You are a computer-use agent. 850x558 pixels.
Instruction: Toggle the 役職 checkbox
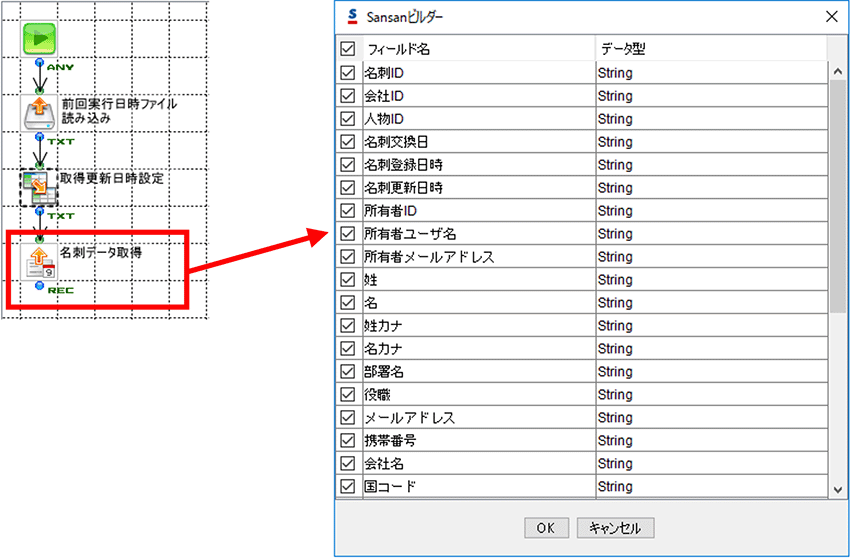coord(347,394)
